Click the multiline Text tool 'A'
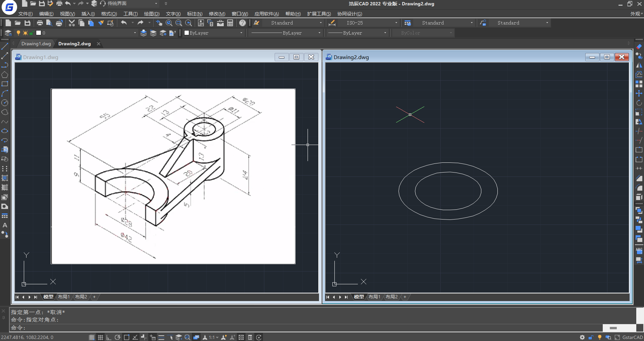The width and height of the screenshot is (644, 341). (x=5, y=225)
